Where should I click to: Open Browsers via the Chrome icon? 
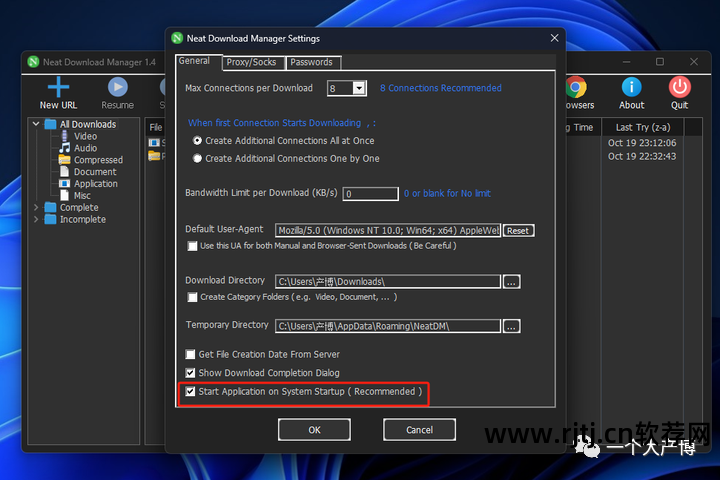(575, 87)
